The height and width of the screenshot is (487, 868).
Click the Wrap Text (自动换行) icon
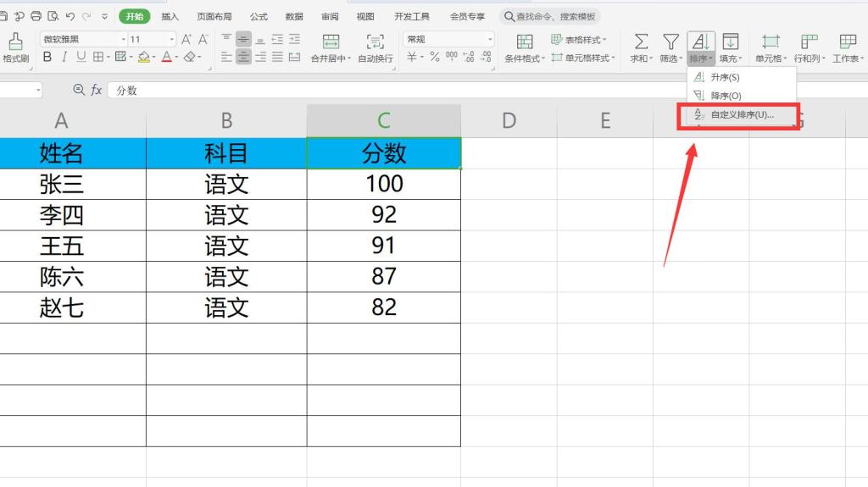[x=376, y=42]
